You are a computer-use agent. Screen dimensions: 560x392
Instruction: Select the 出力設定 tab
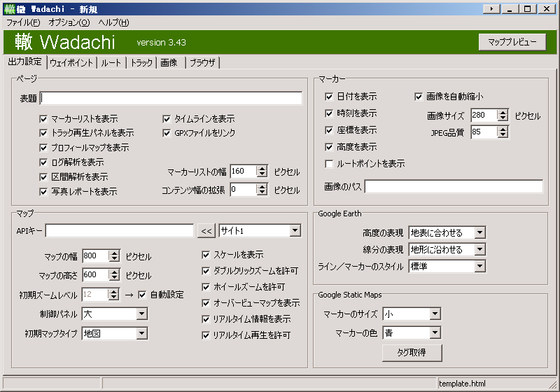click(x=25, y=62)
